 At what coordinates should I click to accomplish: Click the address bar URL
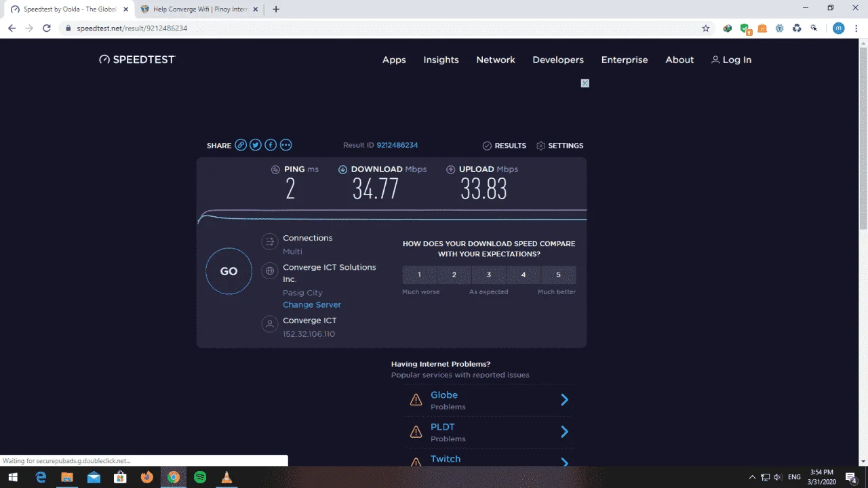[x=132, y=28]
